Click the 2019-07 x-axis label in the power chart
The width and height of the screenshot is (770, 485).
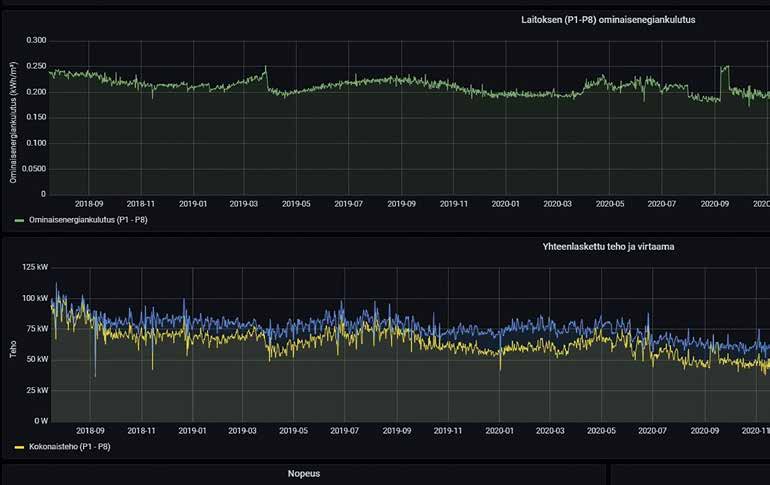(344, 431)
